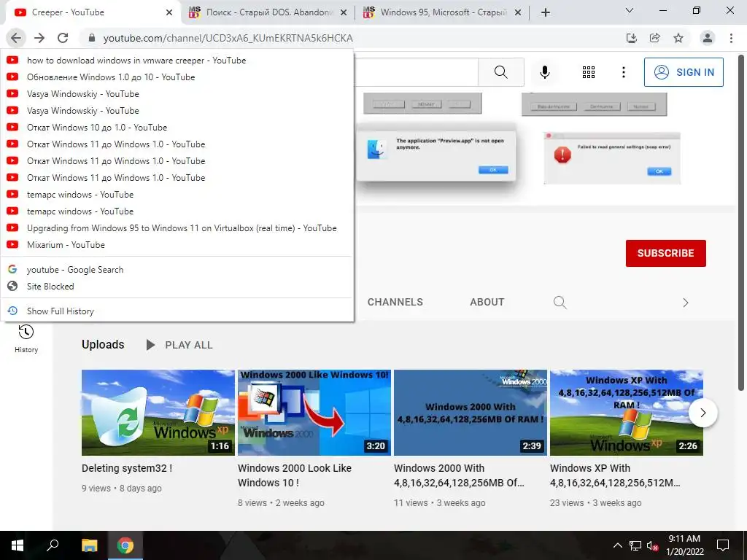747x560 pixels.
Task: Click the address bar URL field
Action: click(x=352, y=38)
